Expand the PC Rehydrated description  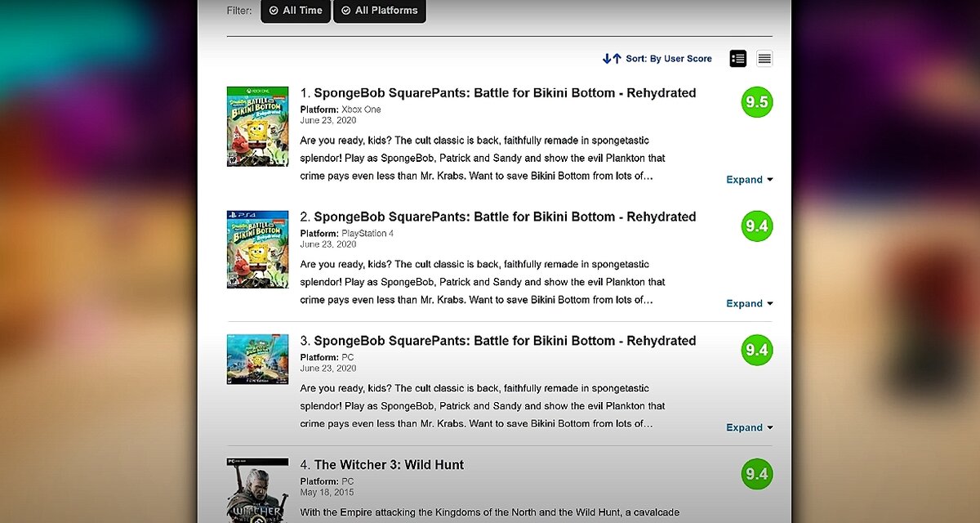tap(747, 427)
